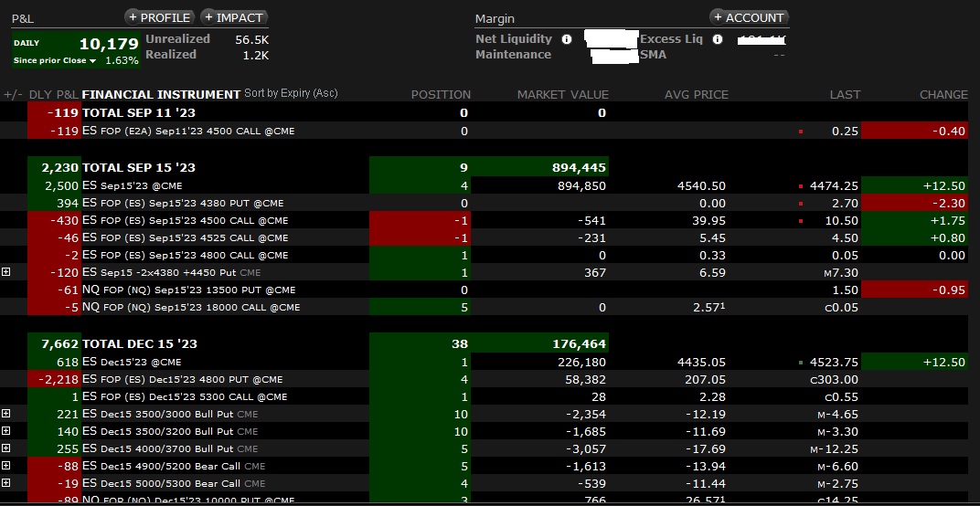980x506 pixels.
Task: Click the Realized 1.2K value
Action: (x=256, y=55)
